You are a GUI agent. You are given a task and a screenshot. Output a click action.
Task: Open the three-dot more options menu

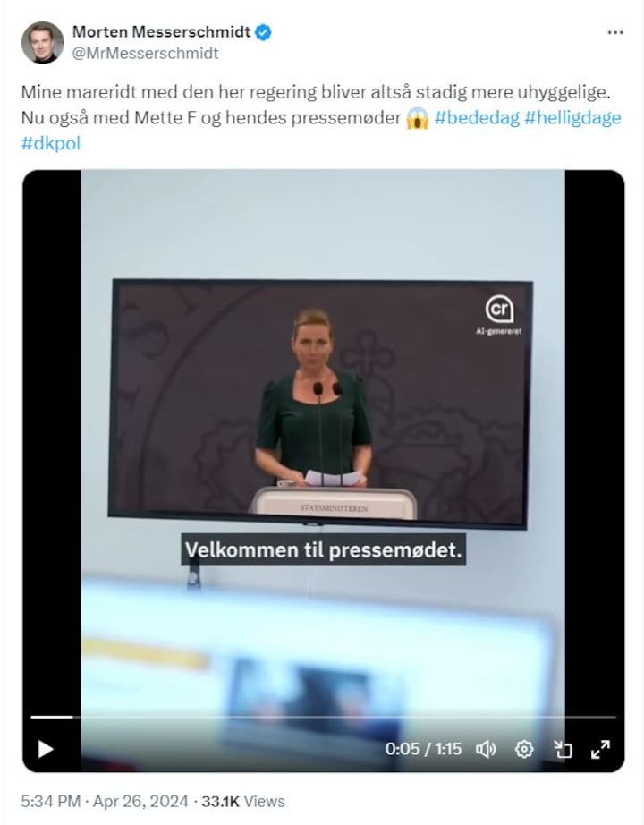coord(615,32)
